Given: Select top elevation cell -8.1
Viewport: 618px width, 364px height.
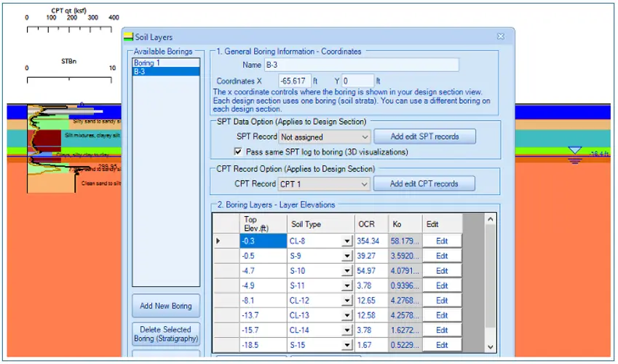Looking at the screenshot, I should coord(263,301).
